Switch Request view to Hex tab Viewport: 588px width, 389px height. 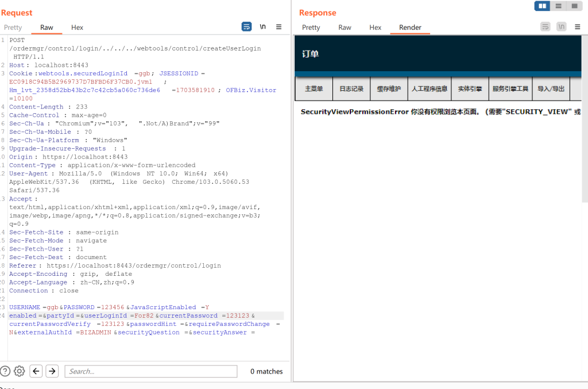click(77, 28)
